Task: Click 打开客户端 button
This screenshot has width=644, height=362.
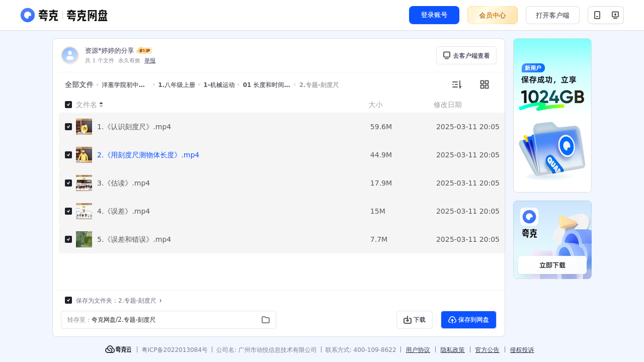Action: point(552,15)
